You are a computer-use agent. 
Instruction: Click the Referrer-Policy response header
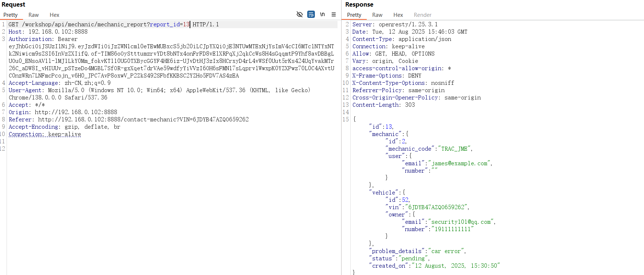point(399,90)
